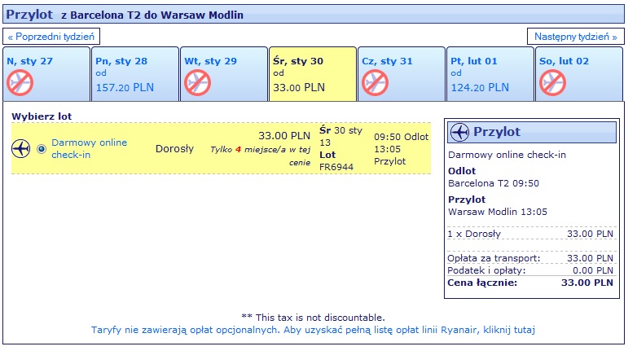Screen dimensions: 637x364
Task: Click the no-flight icon under Cz, sty 31
Action: [x=375, y=83]
